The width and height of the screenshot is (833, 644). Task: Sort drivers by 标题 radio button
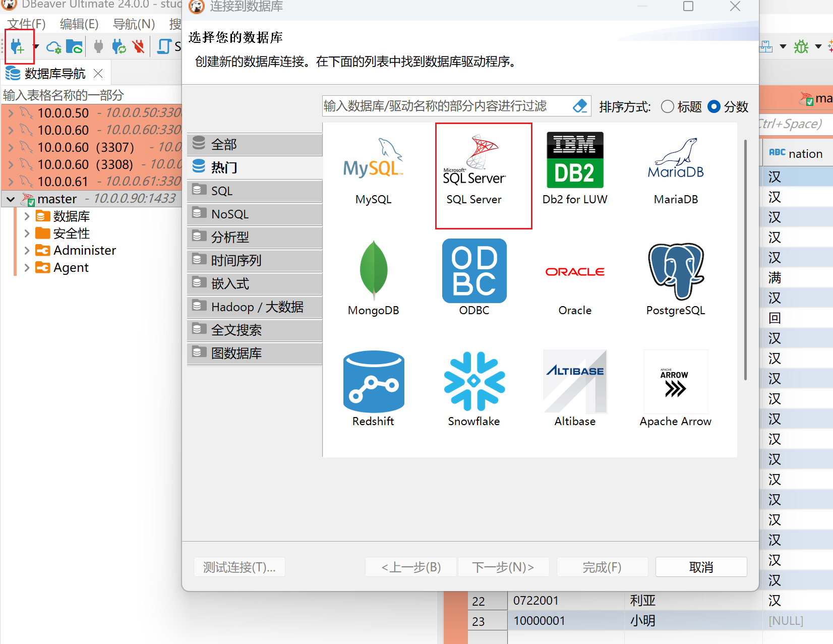[667, 106]
